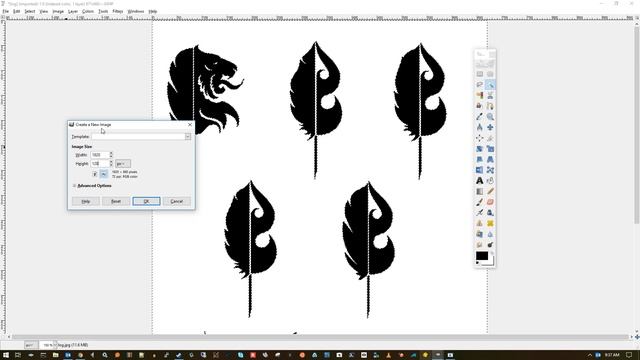Select the Blur/Sharpen tool

point(490,234)
